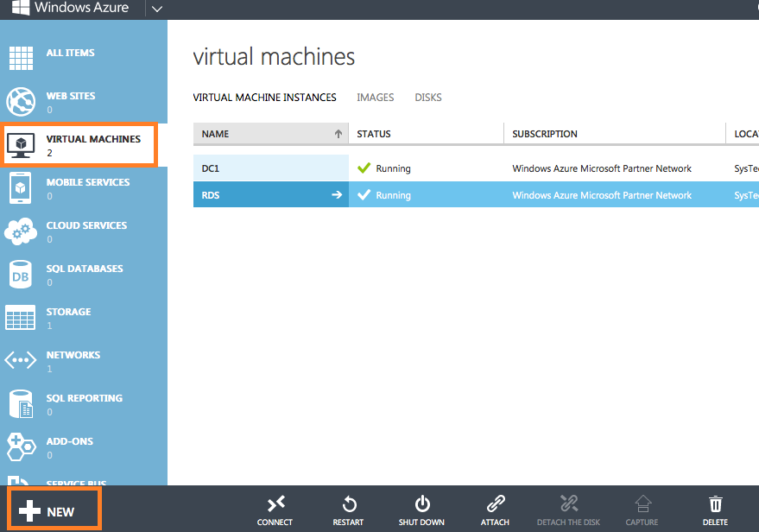Switch to the Images tab

click(x=375, y=98)
